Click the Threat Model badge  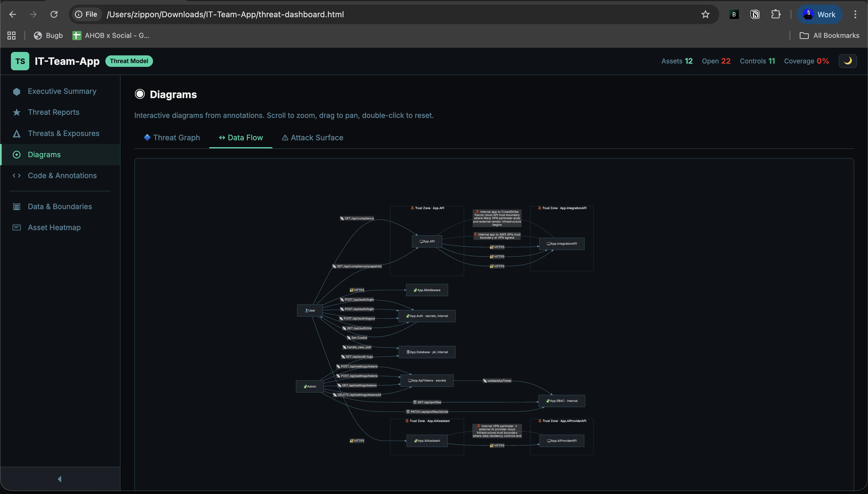129,61
